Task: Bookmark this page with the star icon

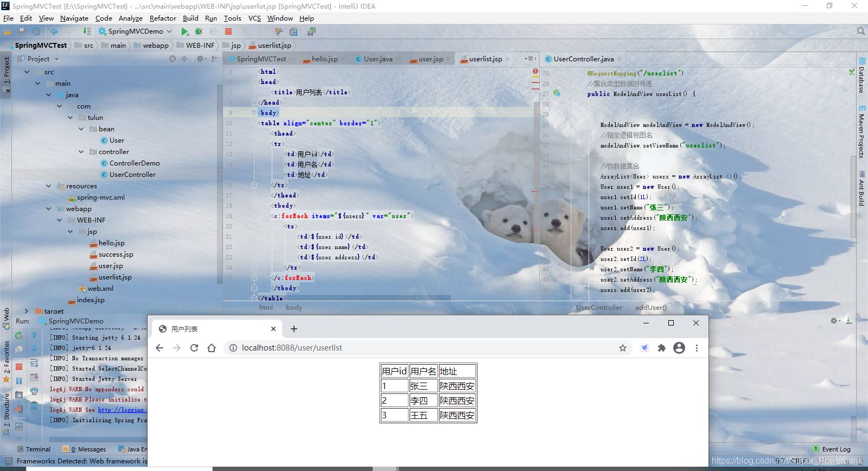Action: coord(623,348)
